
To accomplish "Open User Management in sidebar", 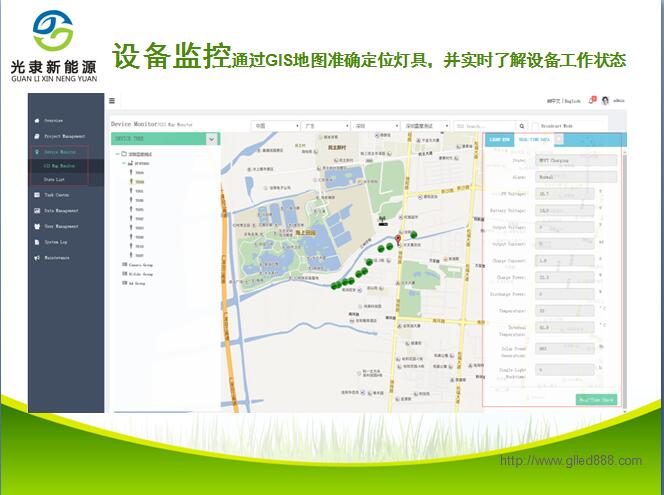I will (x=61, y=226).
